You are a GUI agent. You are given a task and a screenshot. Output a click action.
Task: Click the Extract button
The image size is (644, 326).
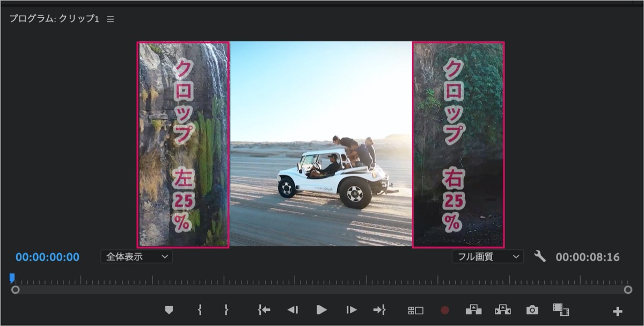pos(503,310)
